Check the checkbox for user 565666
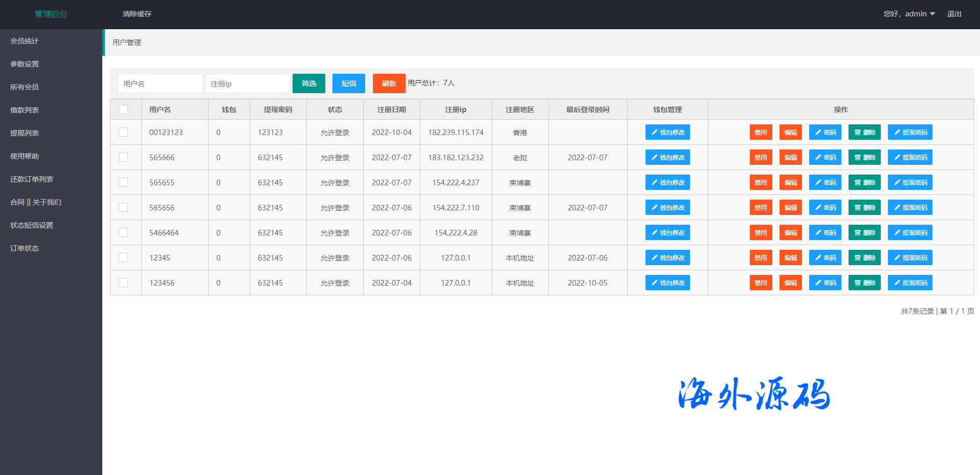This screenshot has width=980, height=475. click(x=123, y=157)
